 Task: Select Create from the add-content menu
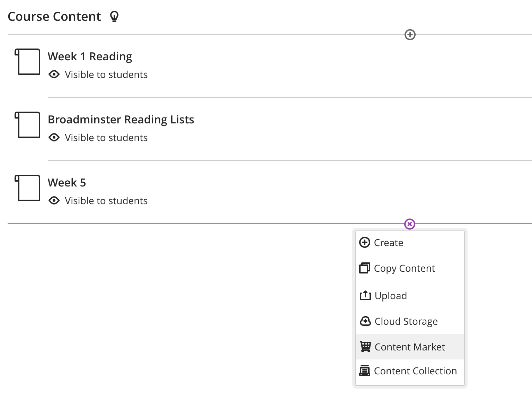[x=410, y=243]
